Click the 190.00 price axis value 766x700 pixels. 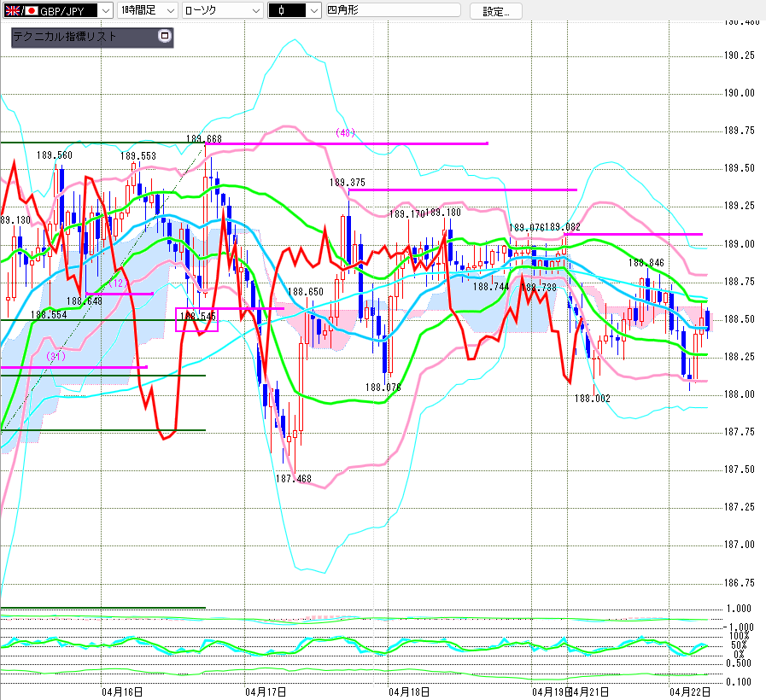[x=740, y=93]
